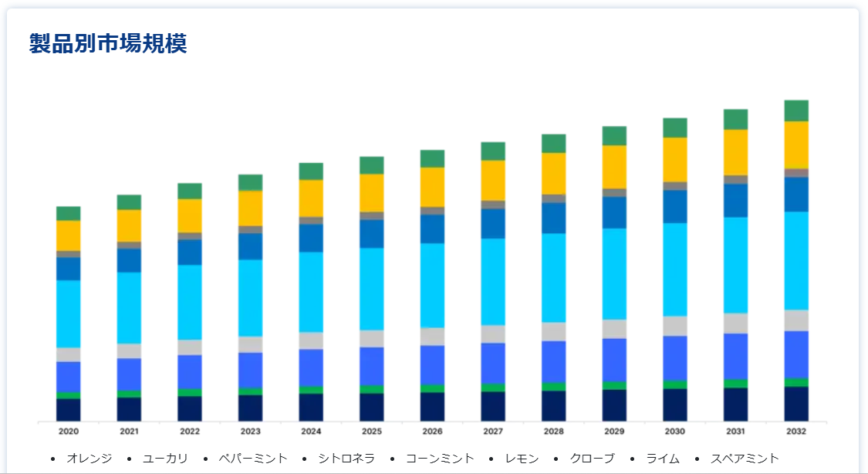Select シトロネラ in the chart legend

[346, 459]
